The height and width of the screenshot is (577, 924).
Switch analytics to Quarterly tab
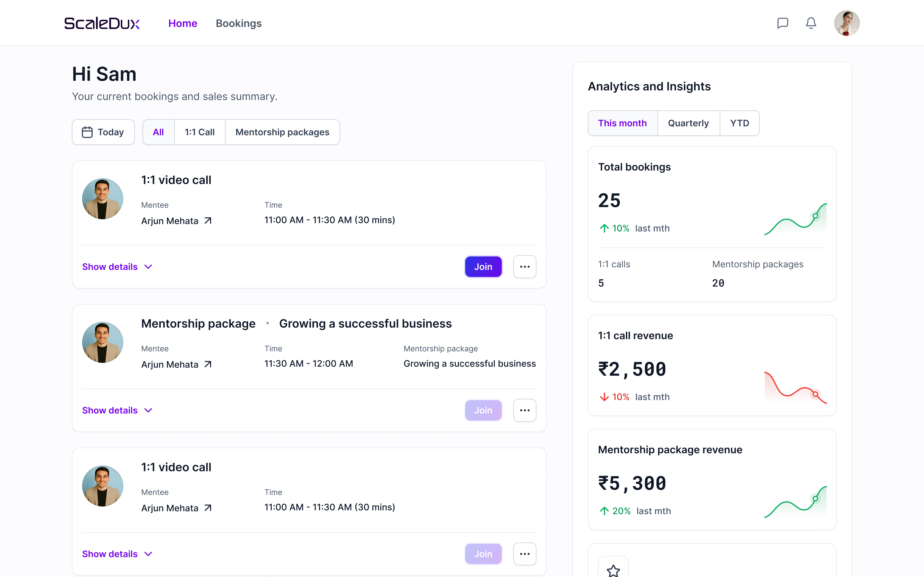pos(688,123)
